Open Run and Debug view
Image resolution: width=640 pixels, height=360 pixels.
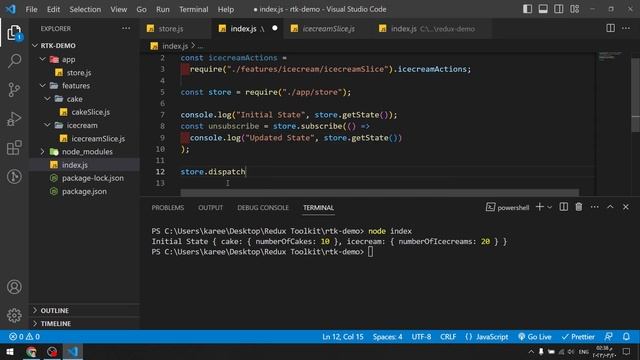pyautogui.click(x=14, y=119)
